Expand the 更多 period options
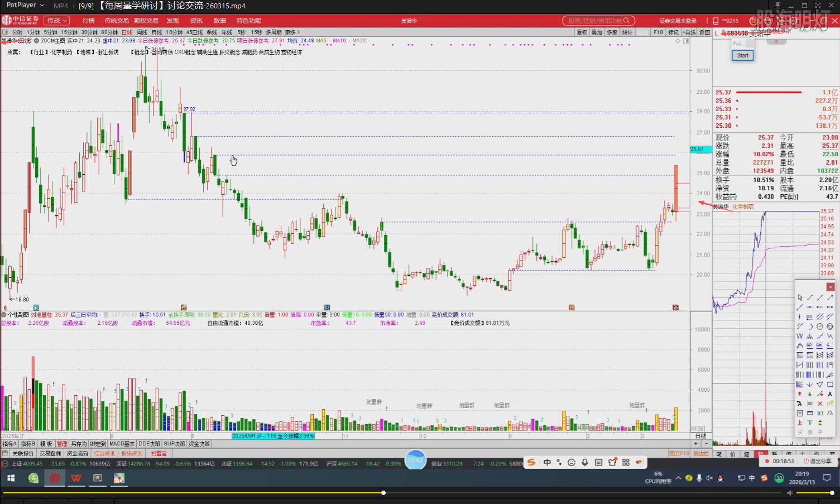Image resolution: width=840 pixels, height=504 pixels. [x=292, y=32]
